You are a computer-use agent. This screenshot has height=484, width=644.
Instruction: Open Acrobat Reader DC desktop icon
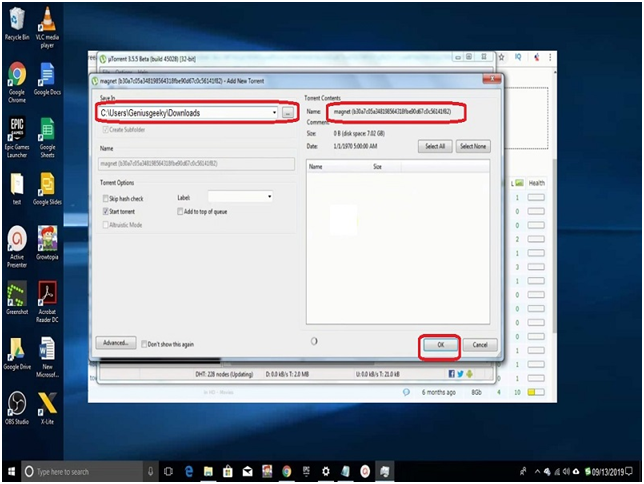[47, 302]
